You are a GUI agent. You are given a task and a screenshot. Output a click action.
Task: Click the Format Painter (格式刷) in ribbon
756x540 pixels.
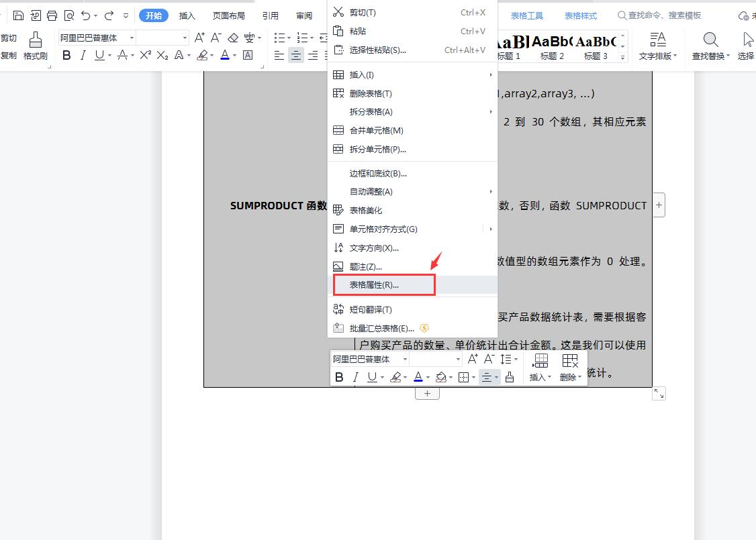click(x=35, y=46)
